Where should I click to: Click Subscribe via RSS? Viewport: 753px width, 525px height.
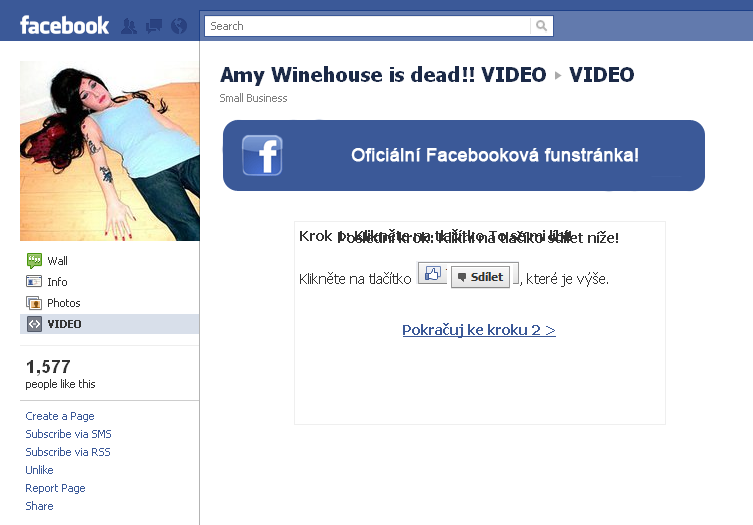[68, 452]
